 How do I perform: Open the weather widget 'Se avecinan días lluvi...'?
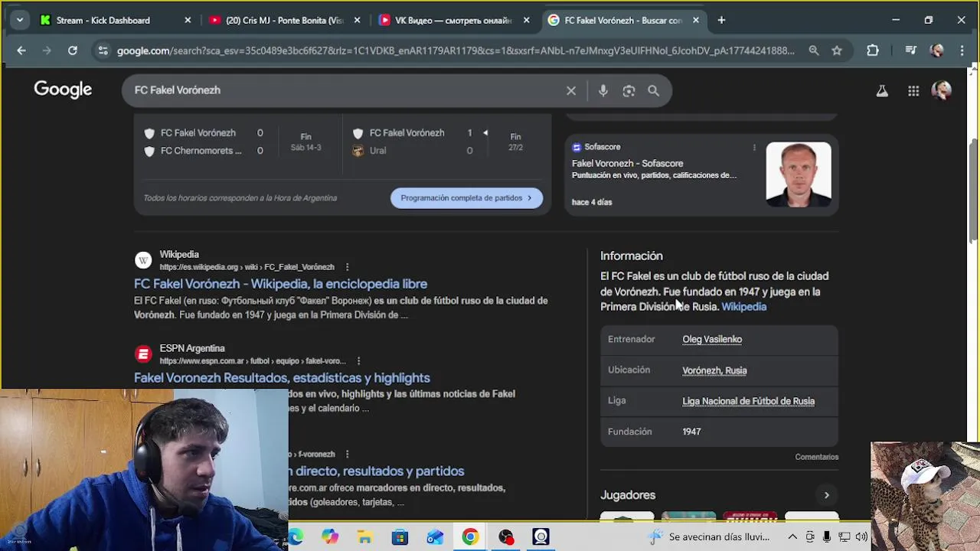pyautogui.click(x=708, y=537)
